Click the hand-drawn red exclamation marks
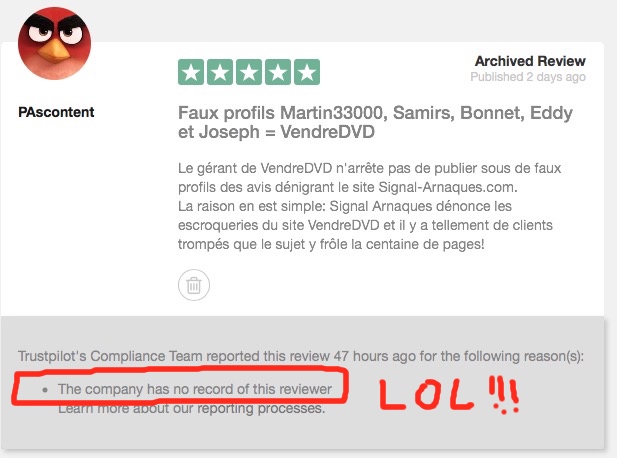 pos(504,395)
